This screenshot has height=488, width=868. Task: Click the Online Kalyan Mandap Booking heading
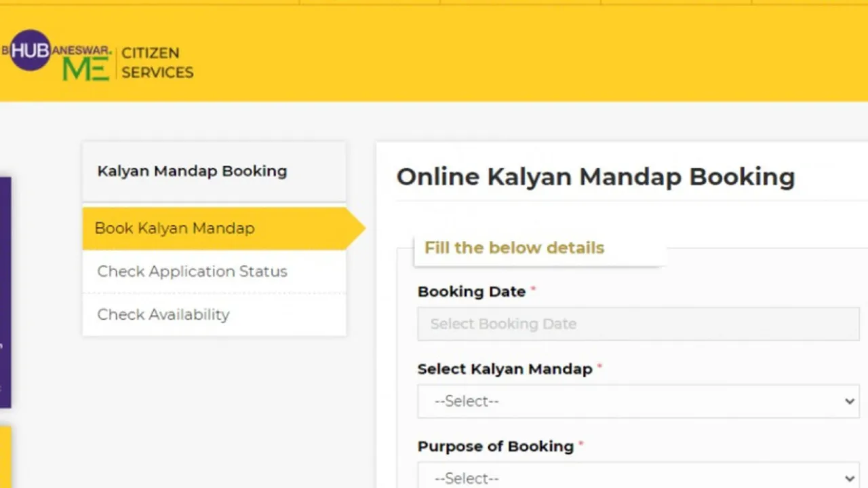[x=595, y=176]
